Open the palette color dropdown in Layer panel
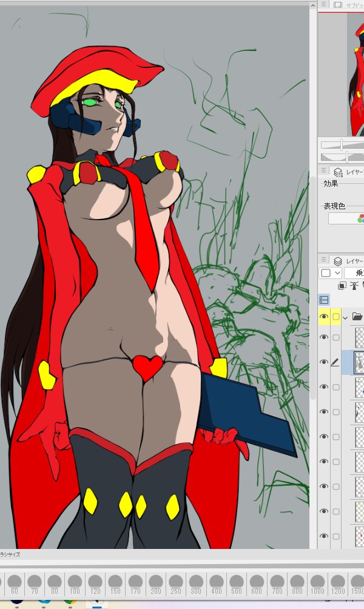364x609 pixels. coord(330,272)
